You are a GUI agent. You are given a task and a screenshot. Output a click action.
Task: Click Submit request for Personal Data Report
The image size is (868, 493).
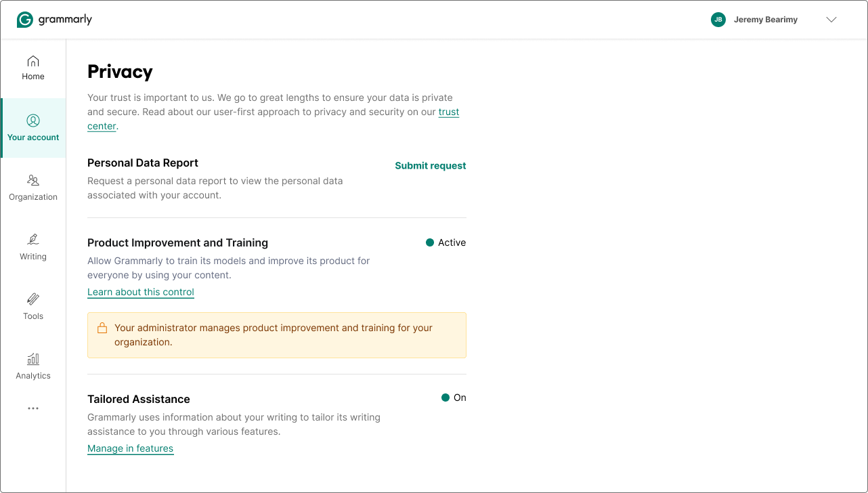pyautogui.click(x=430, y=165)
